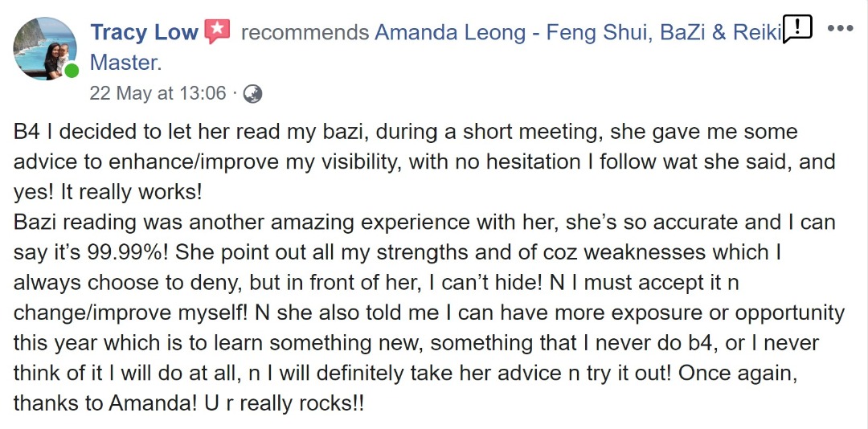868x429 pixels.
Task: Open Tracy Low's profile picture
Action: [45, 49]
